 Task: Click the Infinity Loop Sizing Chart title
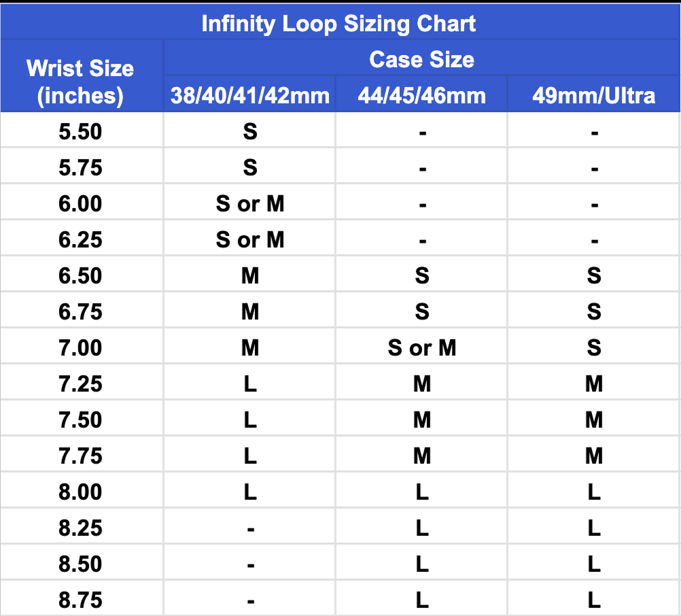(x=338, y=24)
